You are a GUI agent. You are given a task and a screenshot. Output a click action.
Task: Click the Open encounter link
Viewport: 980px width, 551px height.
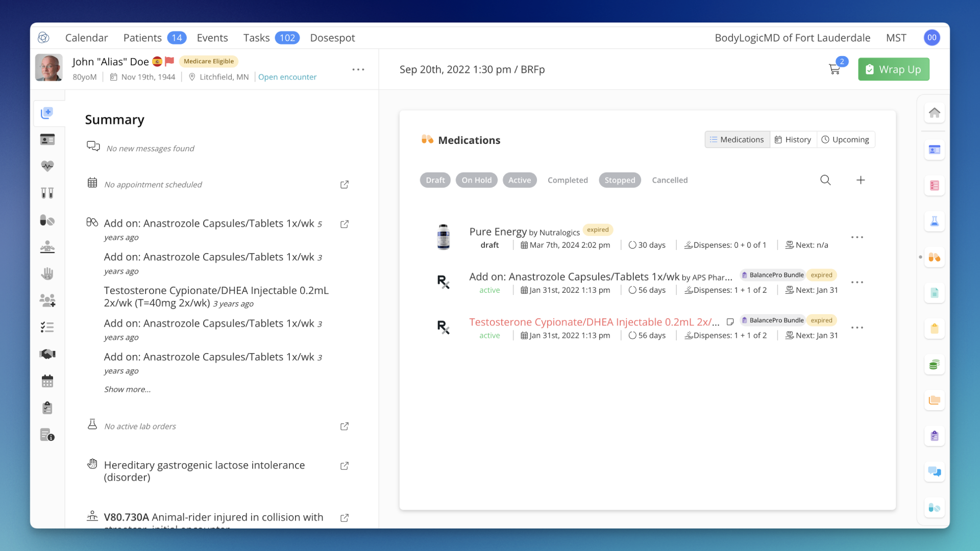[x=287, y=77]
